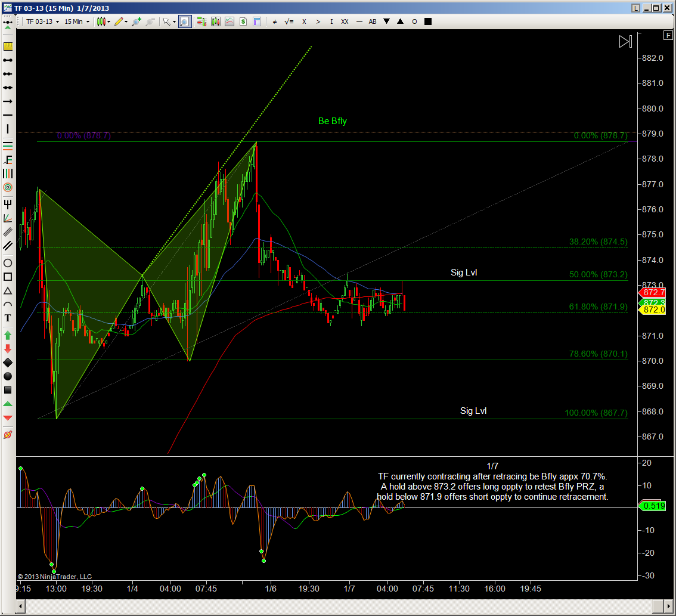This screenshot has height=616, width=676.
Task: Open the 15 Min interval dropdown
Action: (76, 21)
